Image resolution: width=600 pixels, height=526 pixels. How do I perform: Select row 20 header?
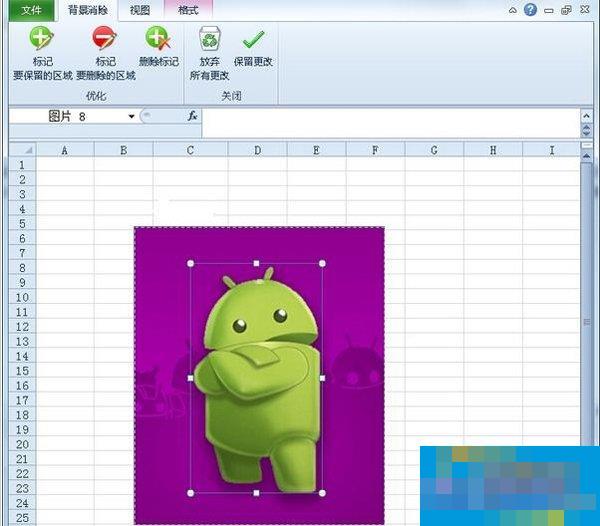pyautogui.click(x=22, y=444)
